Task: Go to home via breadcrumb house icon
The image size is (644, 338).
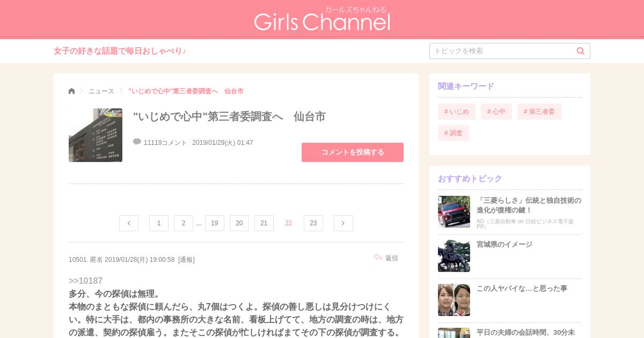Action: pos(72,91)
